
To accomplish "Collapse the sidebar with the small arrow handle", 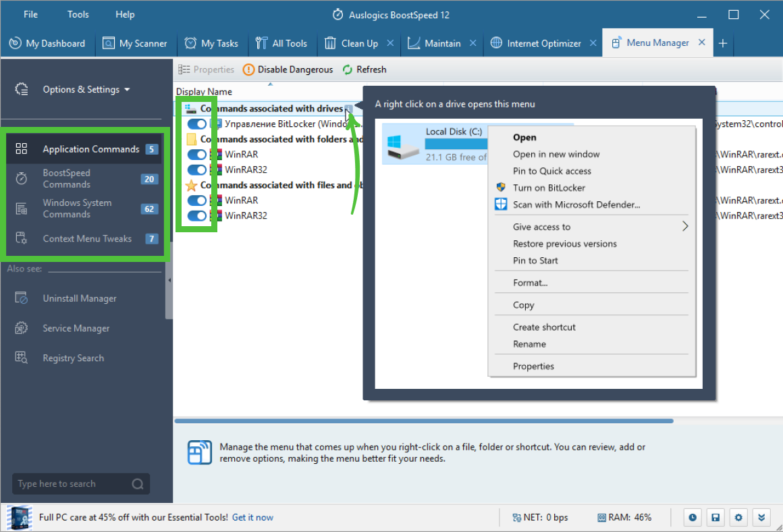I will pyautogui.click(x=169, y=280).
